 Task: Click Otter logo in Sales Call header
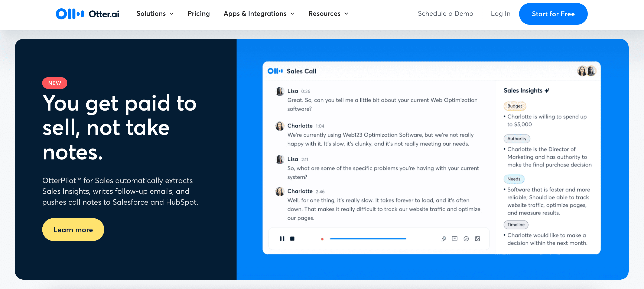[x=275, y=71]
